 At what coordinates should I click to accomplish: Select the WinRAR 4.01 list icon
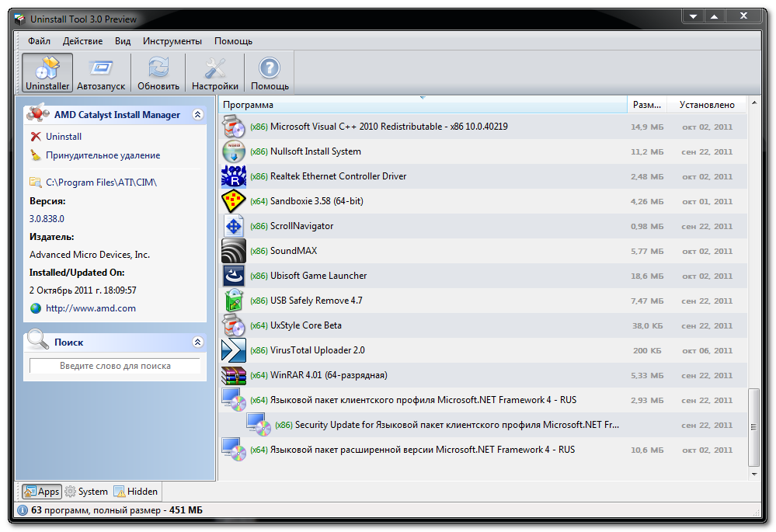click(234, 375)
